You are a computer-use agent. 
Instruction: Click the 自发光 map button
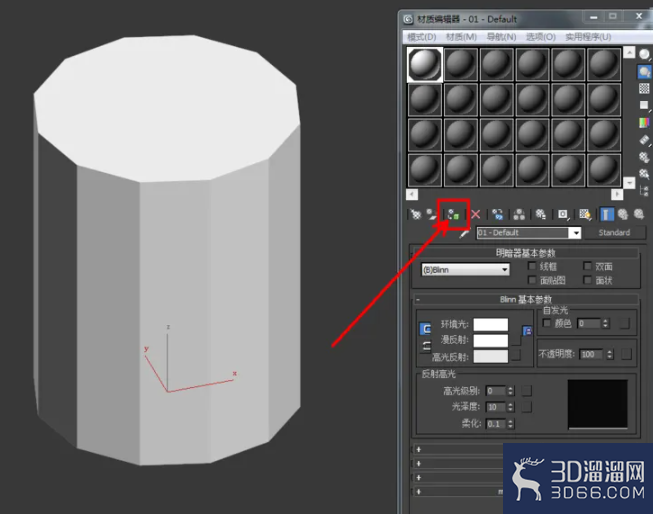tap(624, 323)
